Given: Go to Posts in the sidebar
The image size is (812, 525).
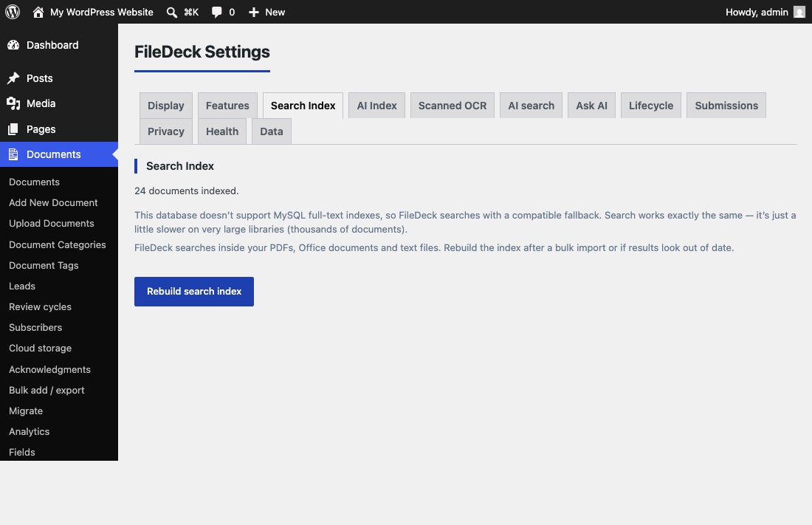Looking at the screenshot, I should 59,78.
